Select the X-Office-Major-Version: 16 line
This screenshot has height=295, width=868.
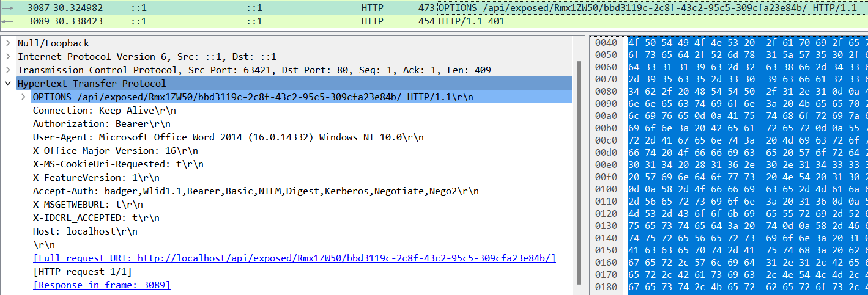[116, 151]
